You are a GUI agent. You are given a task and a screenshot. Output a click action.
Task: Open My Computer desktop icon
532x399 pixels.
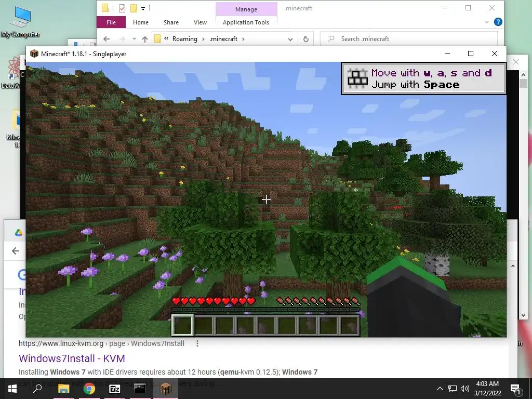(x=20, y=22)
